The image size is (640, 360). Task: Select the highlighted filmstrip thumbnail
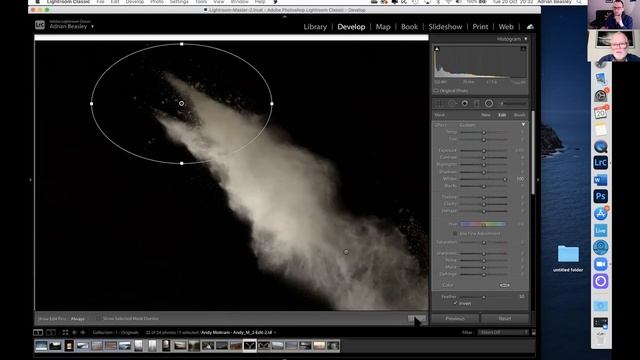coord(250,346)
